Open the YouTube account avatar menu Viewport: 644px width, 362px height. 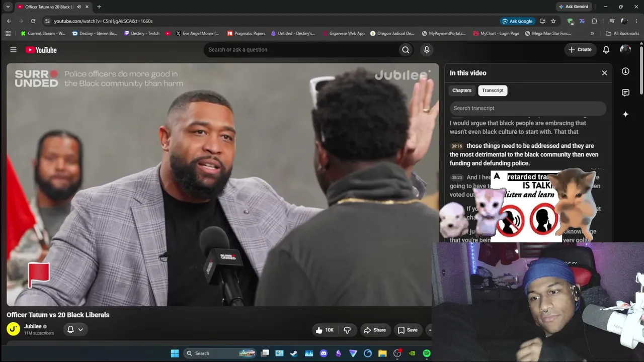[x=625, y=49]
